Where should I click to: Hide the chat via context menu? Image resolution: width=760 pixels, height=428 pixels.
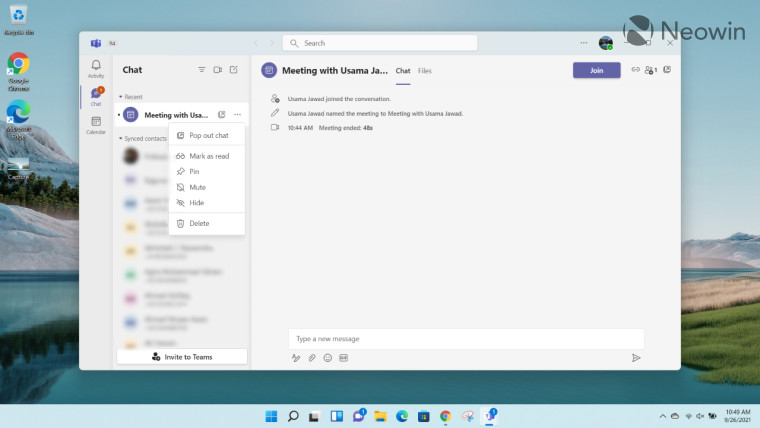tap(207, 203)
